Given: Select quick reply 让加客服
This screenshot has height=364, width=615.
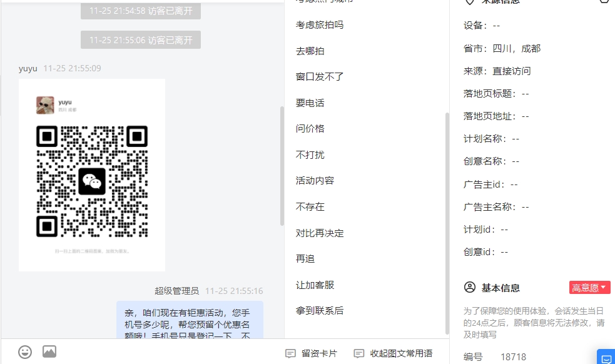Looking at the screenshot, I should tap(315, 285).
